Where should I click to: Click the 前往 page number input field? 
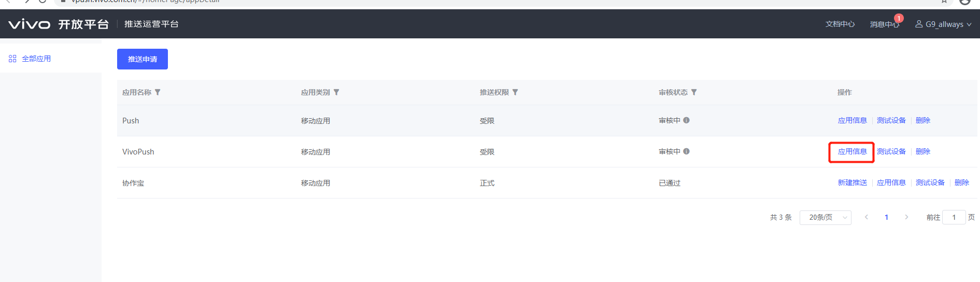pos(954,217)
